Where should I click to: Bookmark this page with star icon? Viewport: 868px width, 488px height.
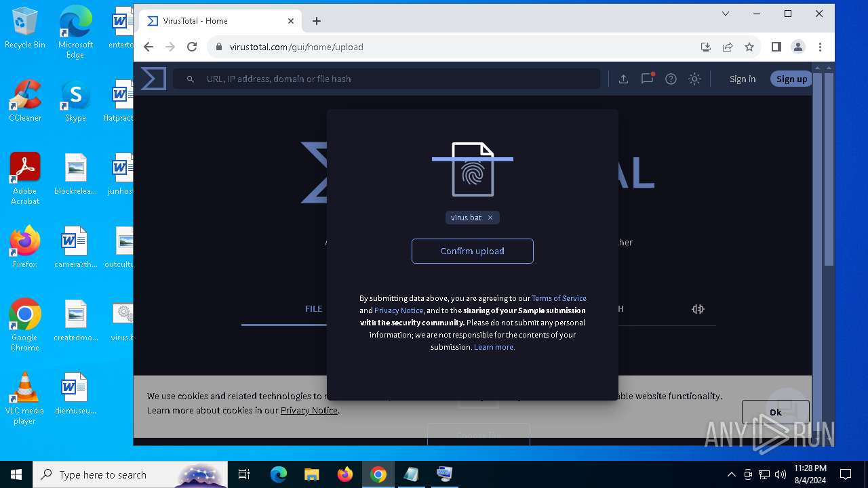(x=749, y=47)
